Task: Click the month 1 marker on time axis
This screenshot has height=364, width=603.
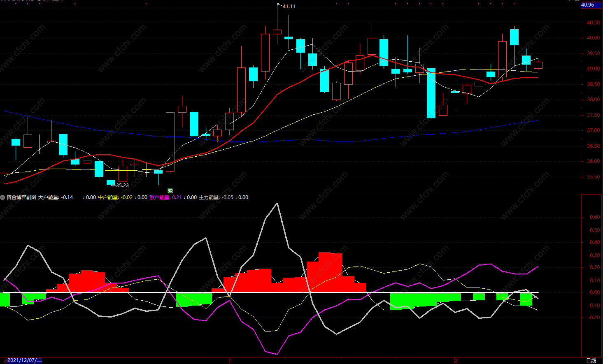Action: coord(230,361)
